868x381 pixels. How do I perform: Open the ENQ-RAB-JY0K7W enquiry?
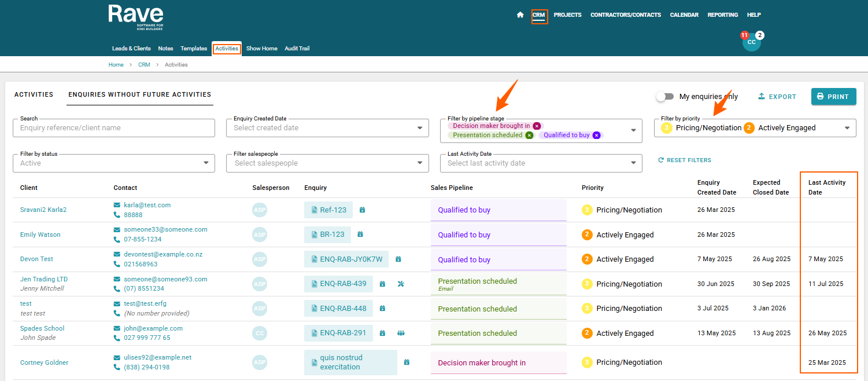coord(346,259)
